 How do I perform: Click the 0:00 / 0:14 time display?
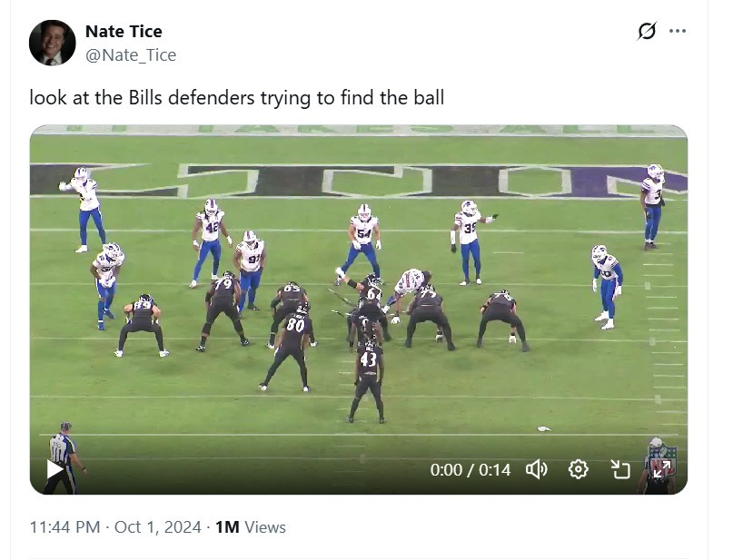point(470,469)
